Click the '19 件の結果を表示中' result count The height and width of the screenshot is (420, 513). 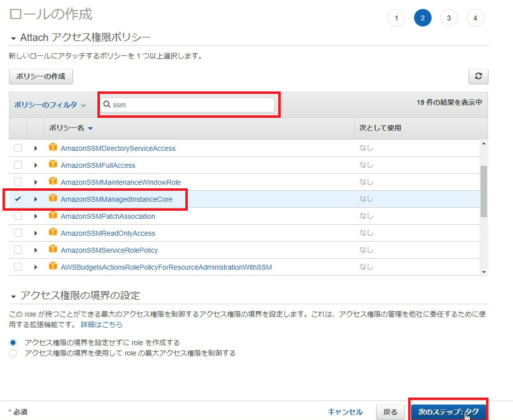coord(449,102)
